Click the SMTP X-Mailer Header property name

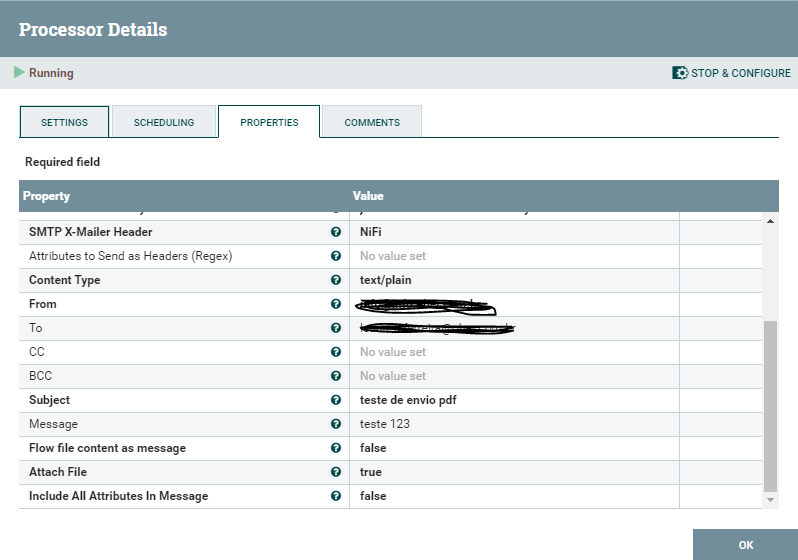pyautogui.click(x=91, y=232)
